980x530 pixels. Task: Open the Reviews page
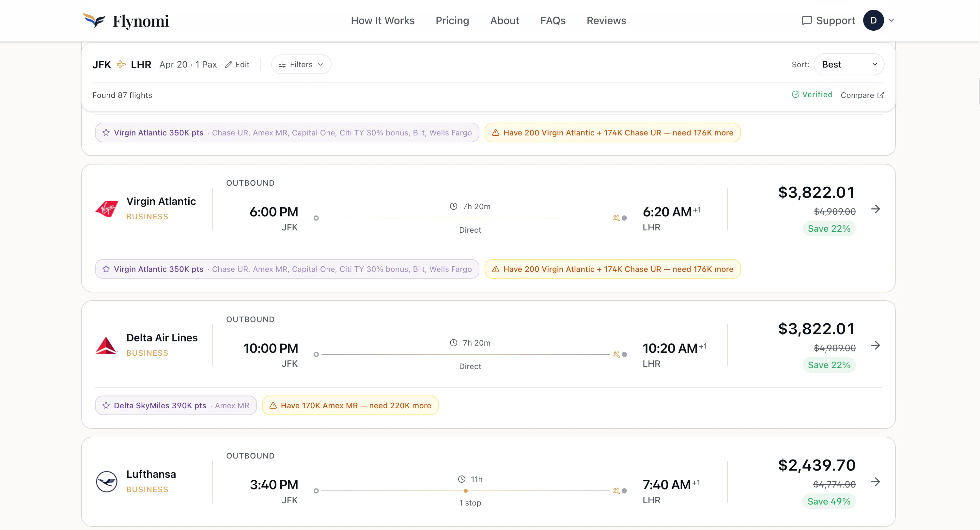(x=606, y=21)
